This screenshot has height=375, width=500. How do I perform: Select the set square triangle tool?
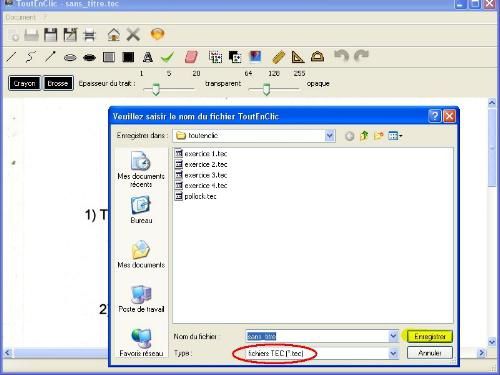click(298, 57)
